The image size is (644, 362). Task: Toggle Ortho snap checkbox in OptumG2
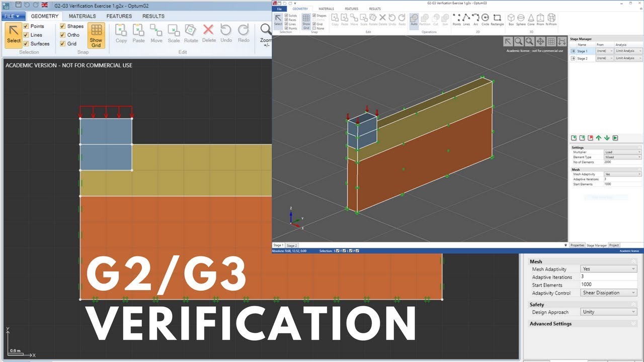63,35
